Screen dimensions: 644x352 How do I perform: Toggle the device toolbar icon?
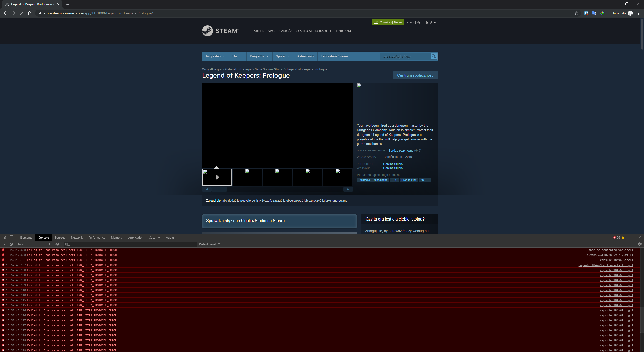11,237
